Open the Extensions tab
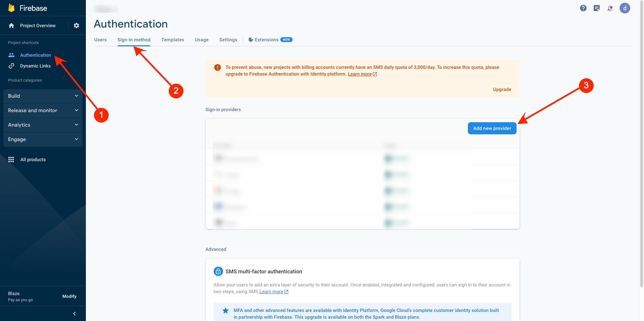The width and height of the screenshot is (644, 321). [x=266, y=40]
